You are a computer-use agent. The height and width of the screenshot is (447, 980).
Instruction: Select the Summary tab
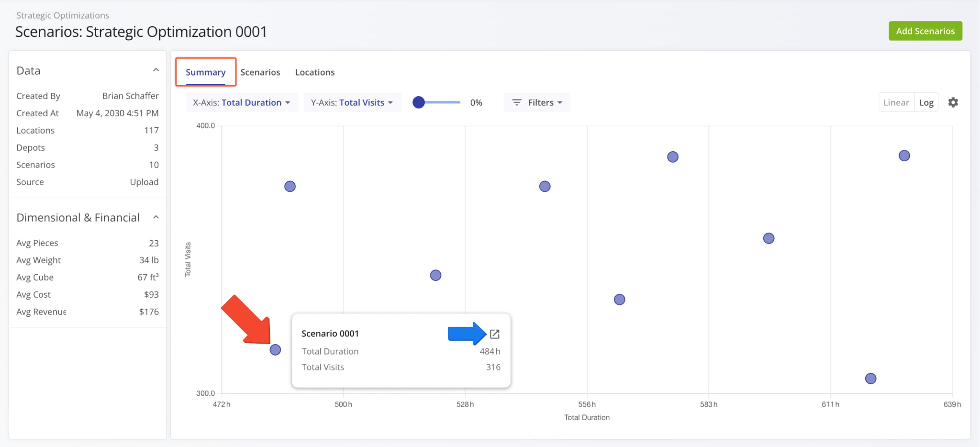point(205,72)
